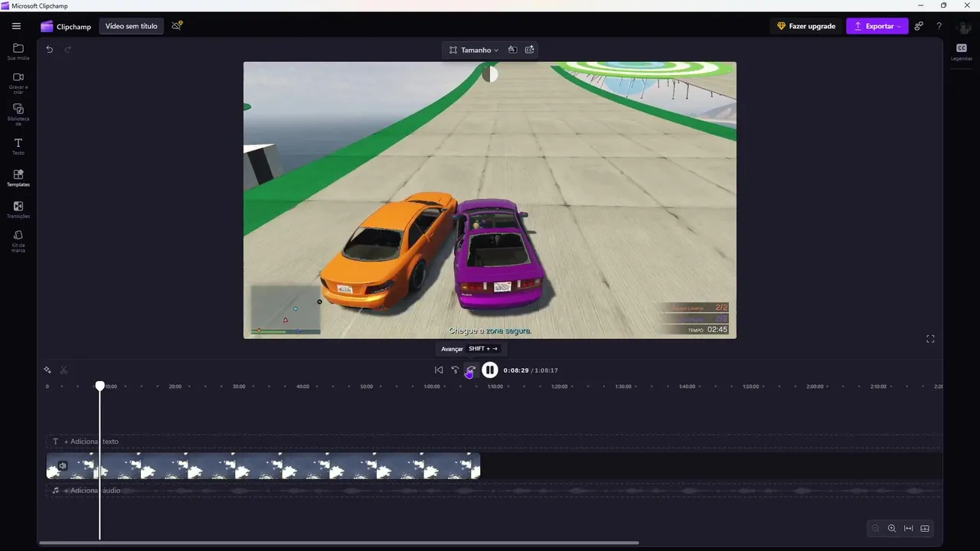
Task: Redo the last undone action
Action: click(x=67, y=49)
